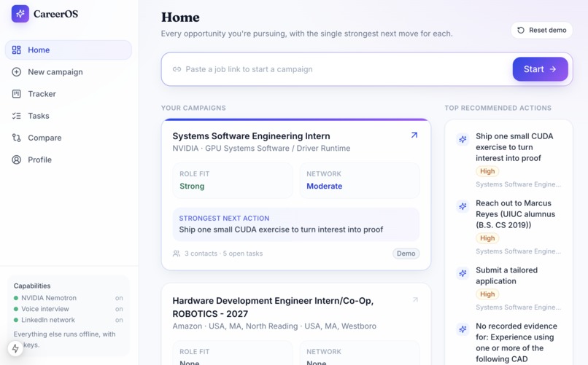Open the Profile page
Screen dimensions: 588x365
(x=69, y=160)
